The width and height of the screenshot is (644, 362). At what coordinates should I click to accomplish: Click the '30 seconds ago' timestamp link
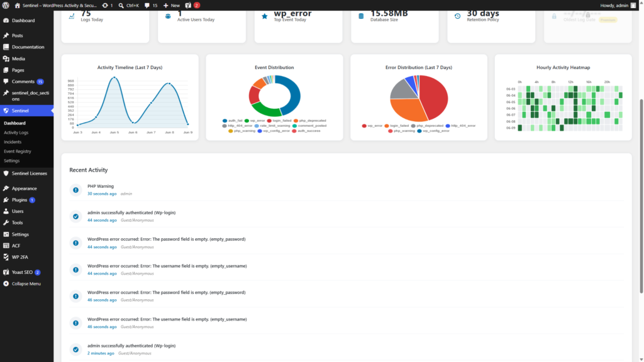pos(102,194)
